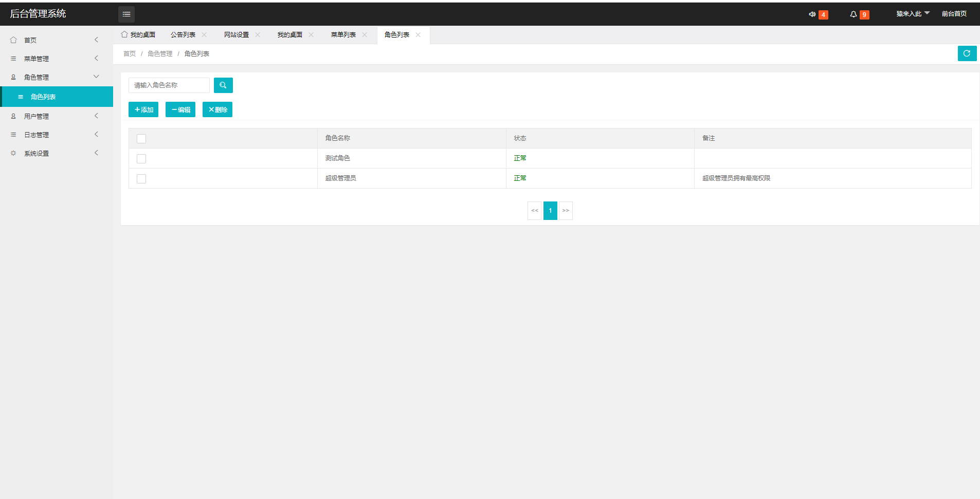This screenshot has height=499, width=980.
Task: Expand the 系统设置 sidebar chevron
Action: 96,153
